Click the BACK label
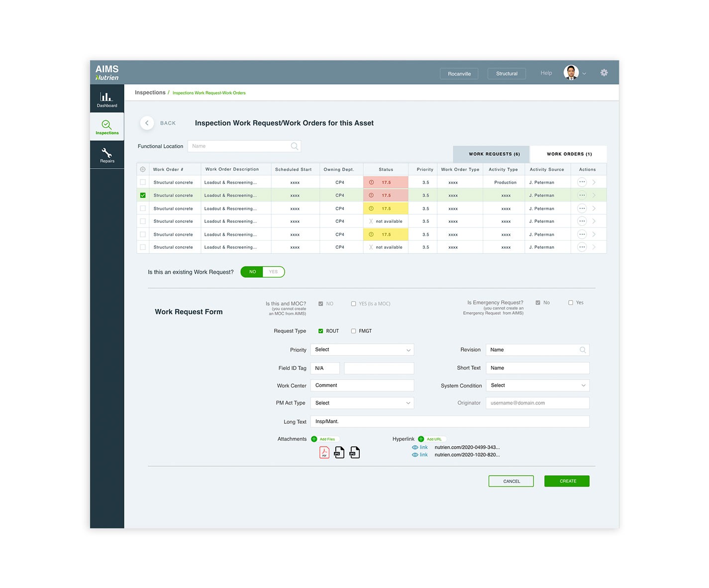This screenshot has width=709, height=588. 168,123
